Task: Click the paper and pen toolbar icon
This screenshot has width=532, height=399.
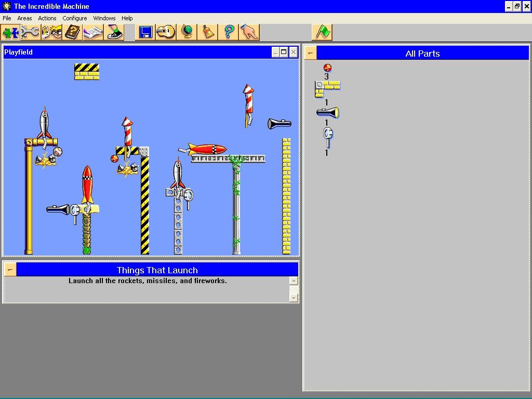Action: pos(93,33)
